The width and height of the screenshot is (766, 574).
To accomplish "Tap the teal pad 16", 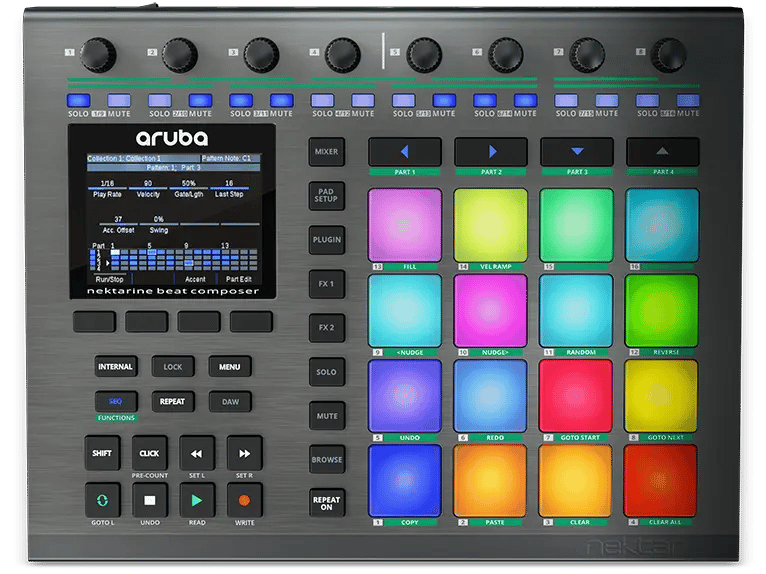I will [x=662, y=225].
